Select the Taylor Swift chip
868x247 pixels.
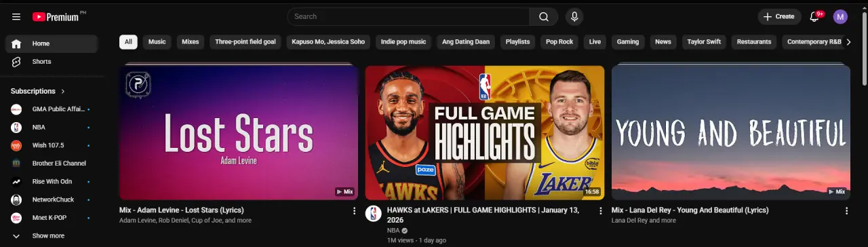704,42
